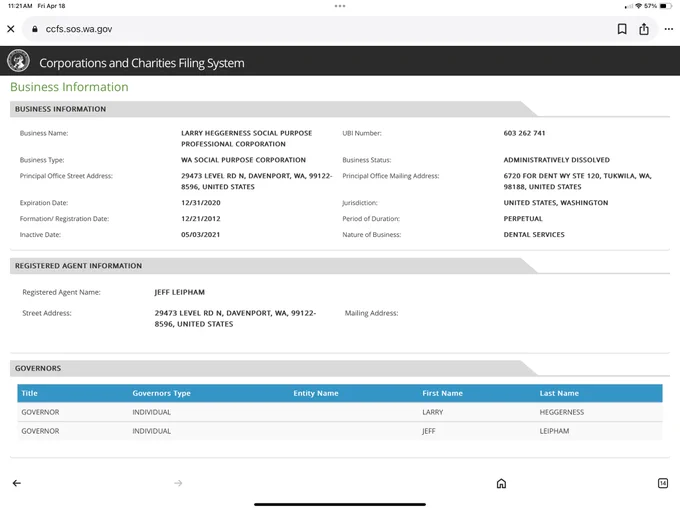Select the Entity Name column header
Viewport: 680px width, 510px height.
(316, 393)
